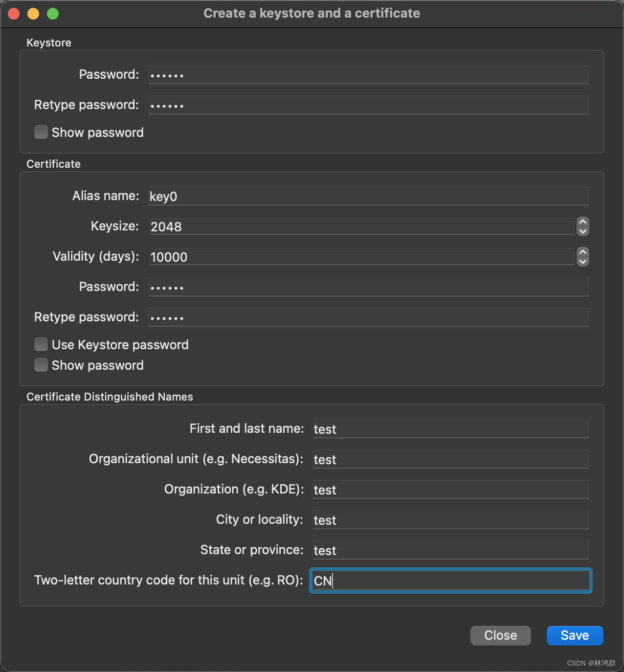The width and height of the screenshot is (624, 672).
Task: Click the Close button
Action: pos(500,635)
